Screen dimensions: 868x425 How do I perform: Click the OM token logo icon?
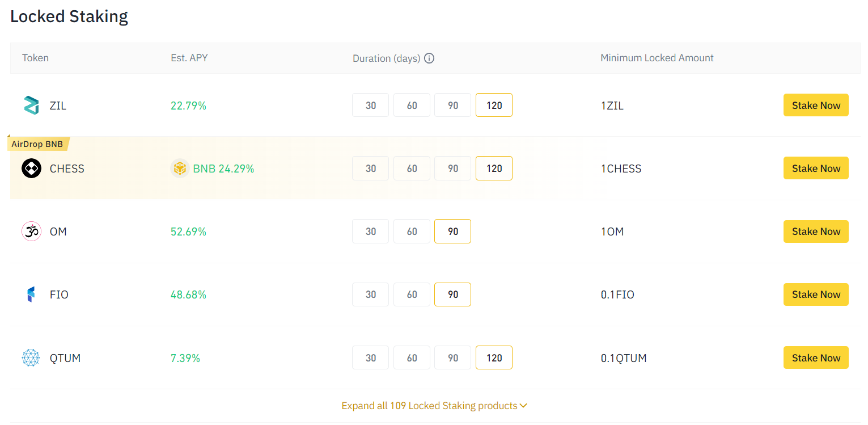click(31, 232)
